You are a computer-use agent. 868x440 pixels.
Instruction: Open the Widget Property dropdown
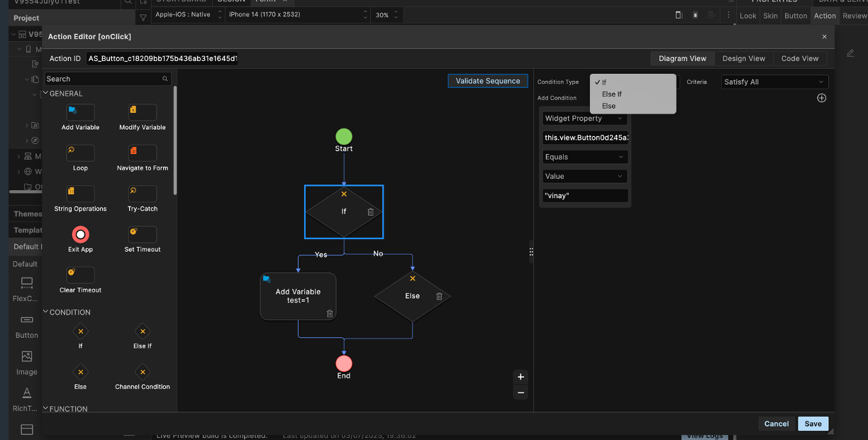pyautogui.click(x=585, y=119)
